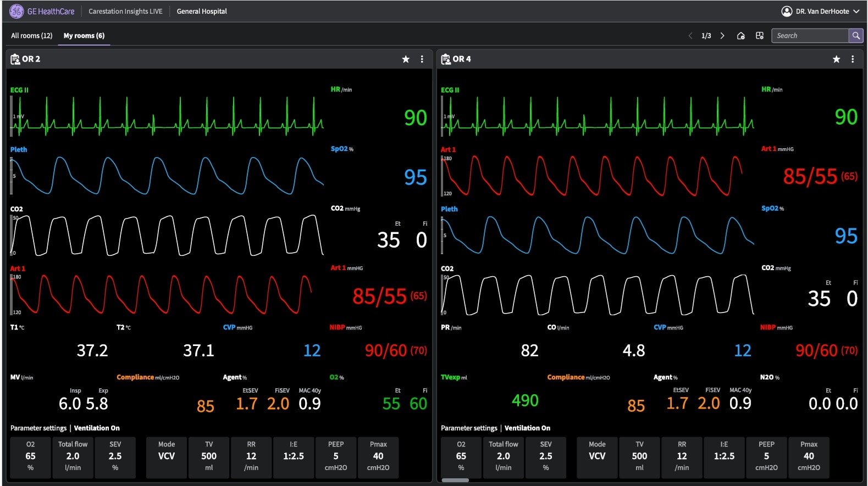Open OR 4 three-dot options menu
868x486 pixels.
click(853, 59)
